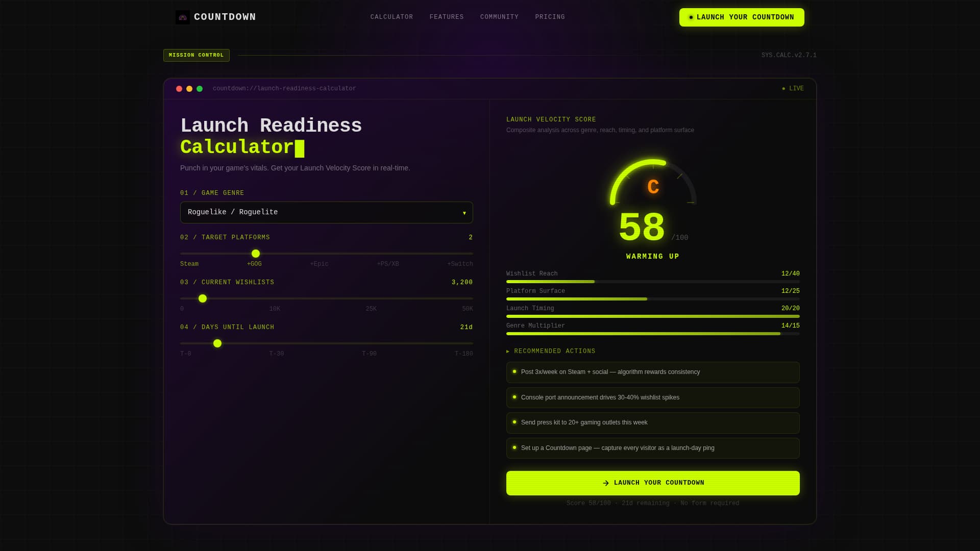Collapse the Recommended Actions triangle

pos(508,352)
